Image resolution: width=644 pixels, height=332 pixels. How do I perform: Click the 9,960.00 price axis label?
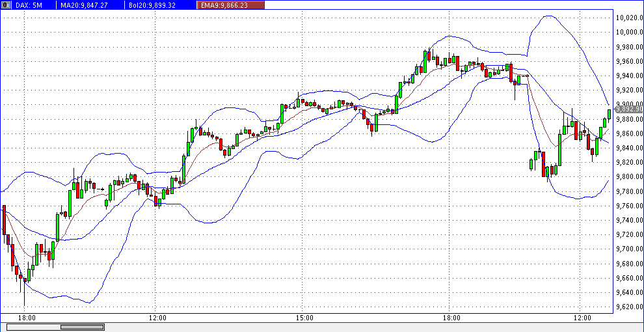point(630,61)
